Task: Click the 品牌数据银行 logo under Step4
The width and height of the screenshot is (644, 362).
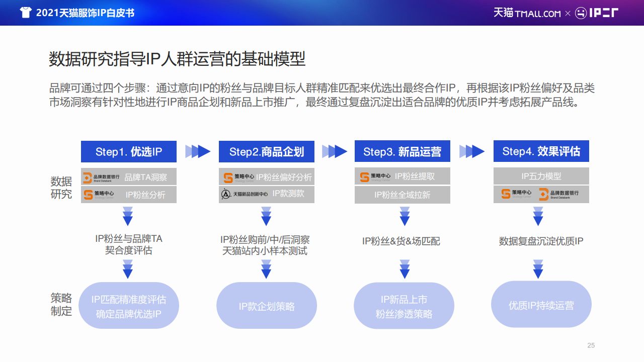Action: 558,194
